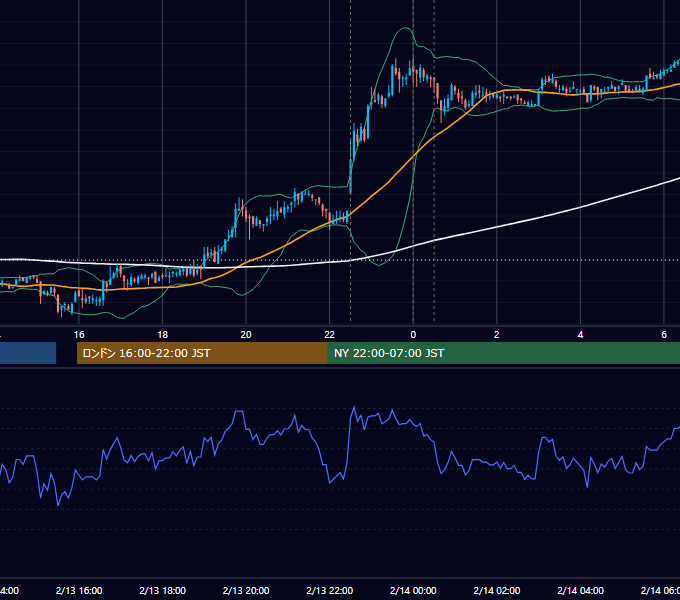Click the hour 20 axis label
Image resolution: width=680 pixels, height=600 pixels.
[x=246, y=335]
